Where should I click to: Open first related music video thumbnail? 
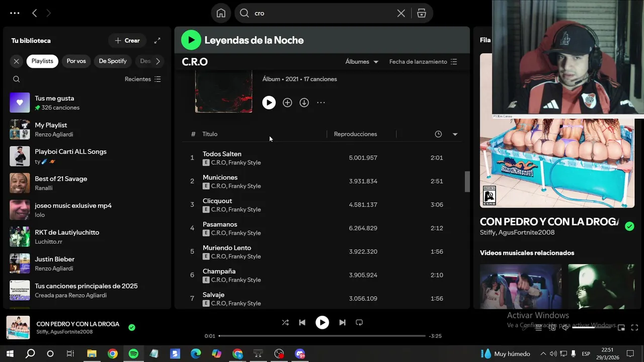point(521,287)
